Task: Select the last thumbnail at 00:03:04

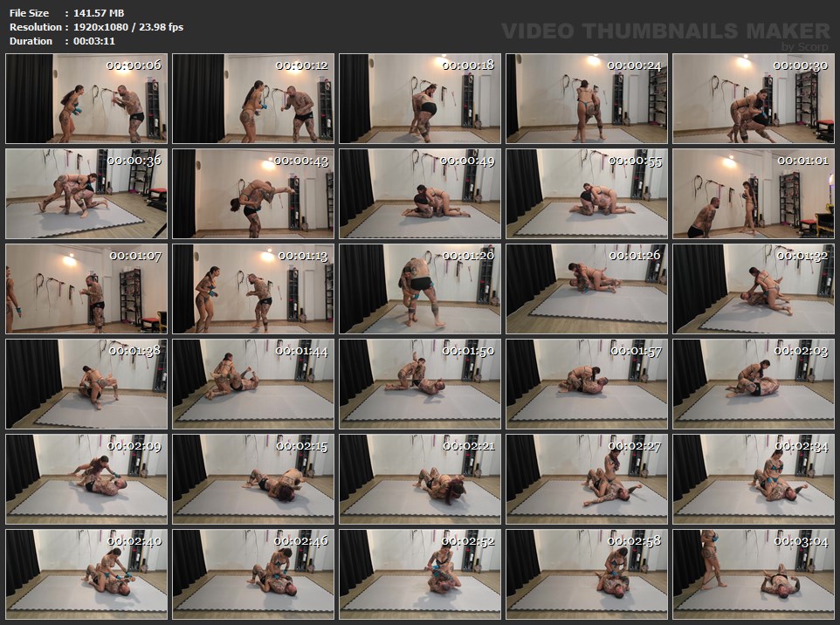Action: point(754,573)
